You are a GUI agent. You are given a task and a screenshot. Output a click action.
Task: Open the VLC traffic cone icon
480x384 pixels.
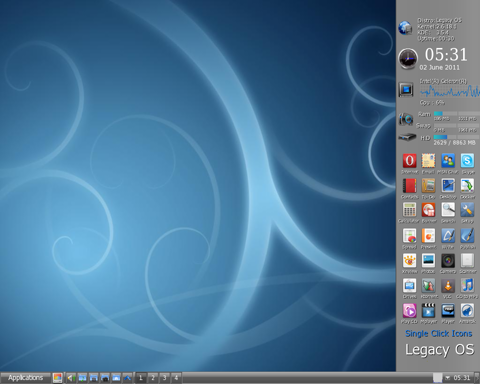[x=448, y=286]
